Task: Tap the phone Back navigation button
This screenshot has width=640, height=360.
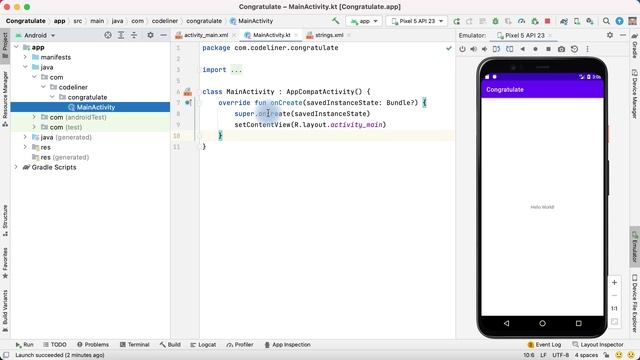Action: [506, 323]
